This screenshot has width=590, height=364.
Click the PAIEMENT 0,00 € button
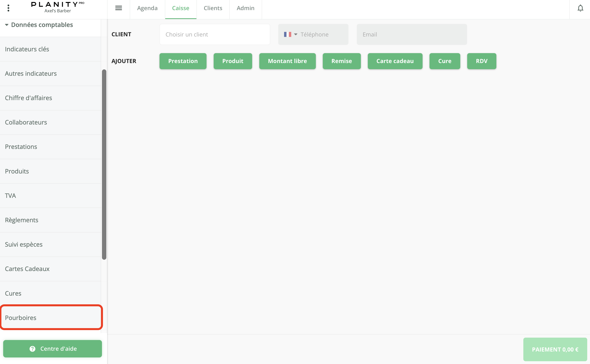coord(555,349)
